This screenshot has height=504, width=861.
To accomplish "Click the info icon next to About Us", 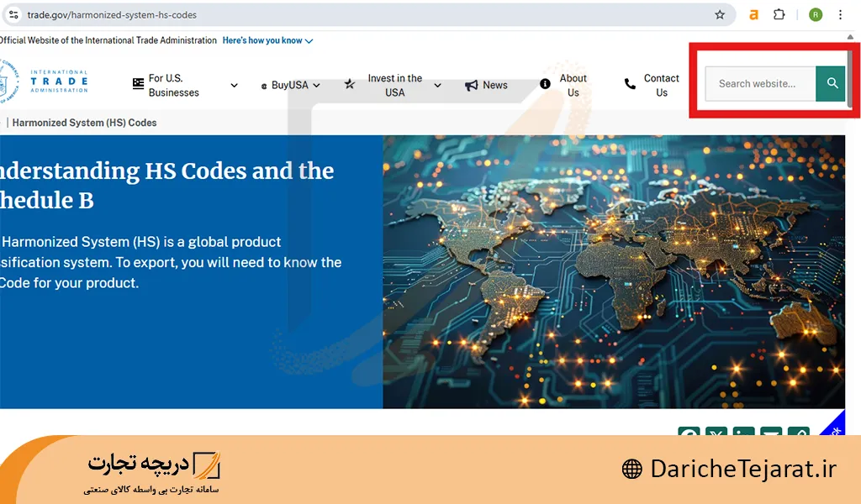I will tap(543, 83).
